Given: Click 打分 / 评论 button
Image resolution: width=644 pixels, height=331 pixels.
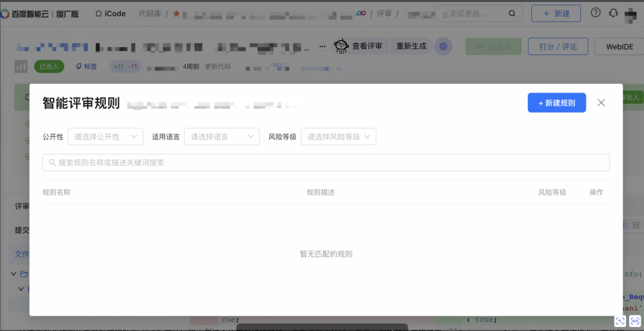Looking at the screenshot, I should coord(558,46).
